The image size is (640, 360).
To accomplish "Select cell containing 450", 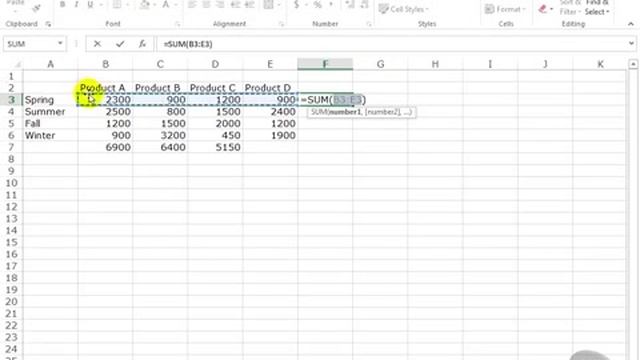I will pyautogui.click(x=215, y=135).
